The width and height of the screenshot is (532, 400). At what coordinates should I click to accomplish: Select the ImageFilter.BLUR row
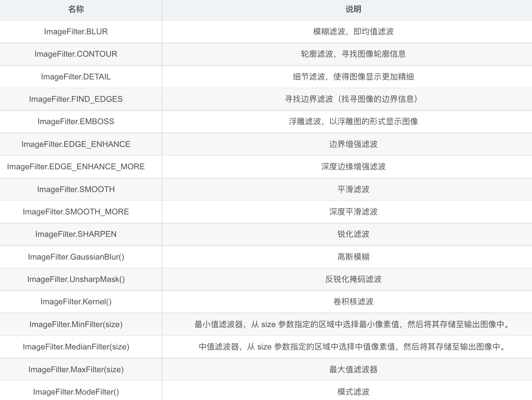point(75,31)
